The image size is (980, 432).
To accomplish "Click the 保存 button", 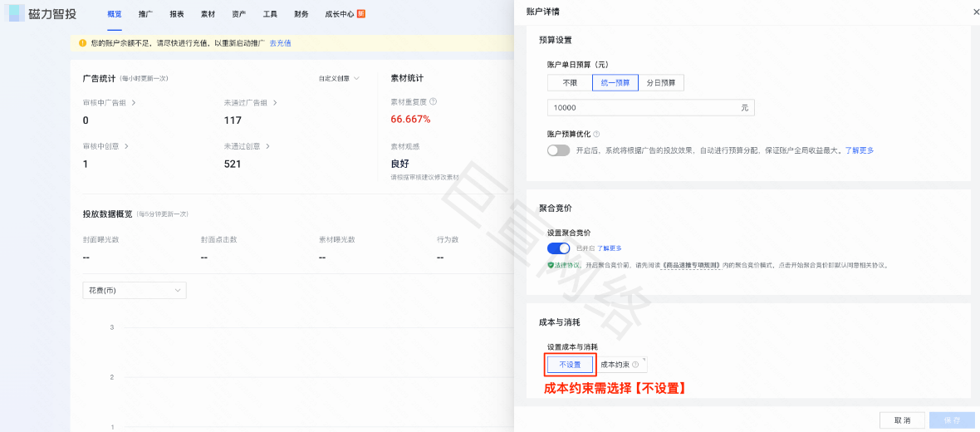I will click(x=951, y=420).
